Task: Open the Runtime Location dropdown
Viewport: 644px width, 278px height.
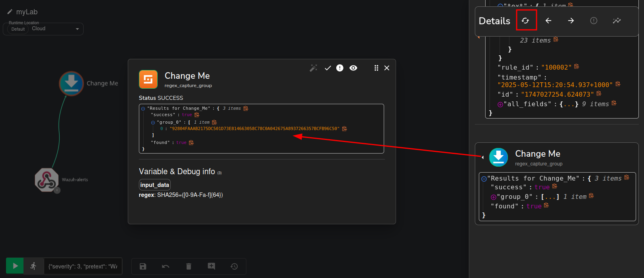Action: pyautogui.click(x=43, y=29)
